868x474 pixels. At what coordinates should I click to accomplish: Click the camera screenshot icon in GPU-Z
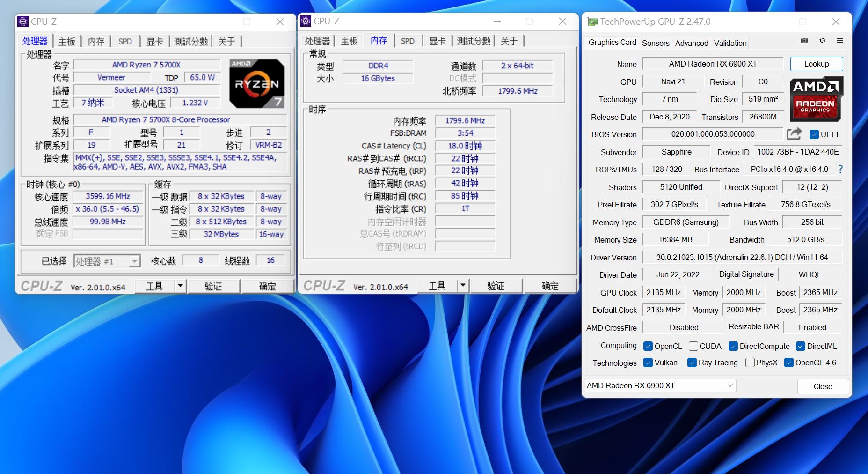[x=804, y=41]
